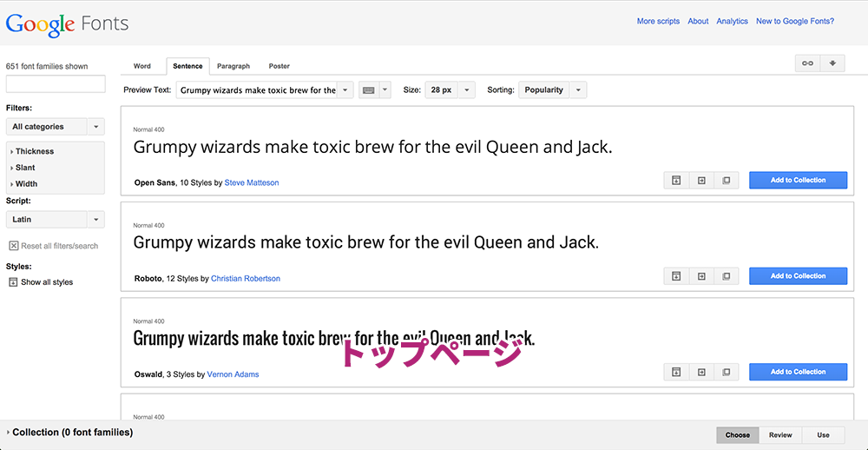Click New to Google Fonts? link
868x450 pixels.
point(795,21)
